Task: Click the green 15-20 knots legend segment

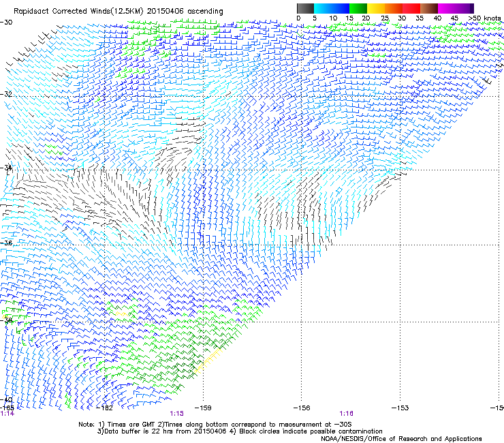Action: coord(358,8)
